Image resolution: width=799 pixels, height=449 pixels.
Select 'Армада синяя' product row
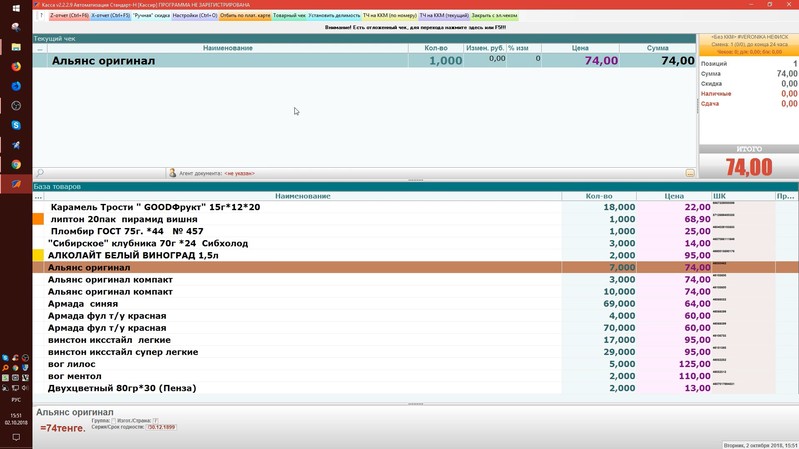tap(415, 304)
